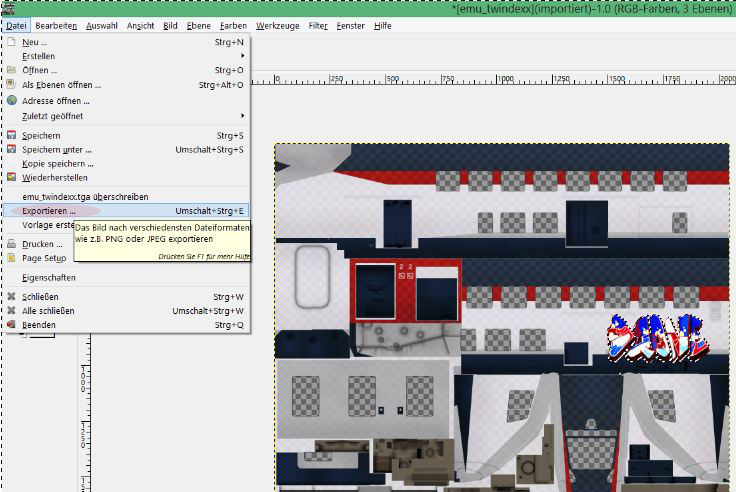Select Adresse öffnen... entry

pos(126,101)
